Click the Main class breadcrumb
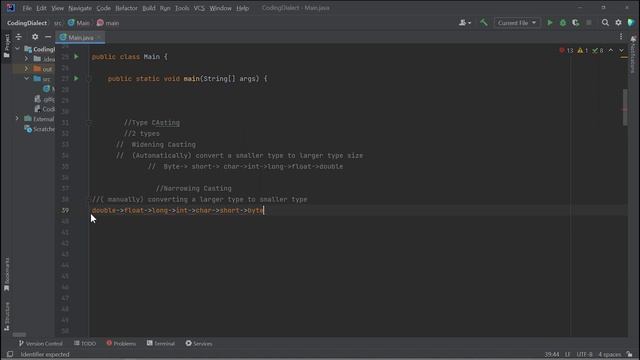640x360 pixels. coord(79,23)
